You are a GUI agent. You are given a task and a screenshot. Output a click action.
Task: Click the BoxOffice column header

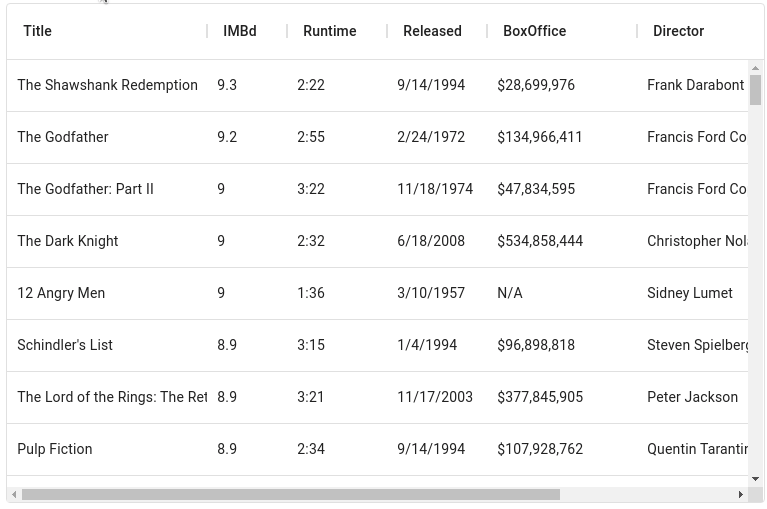click(535, 31)
